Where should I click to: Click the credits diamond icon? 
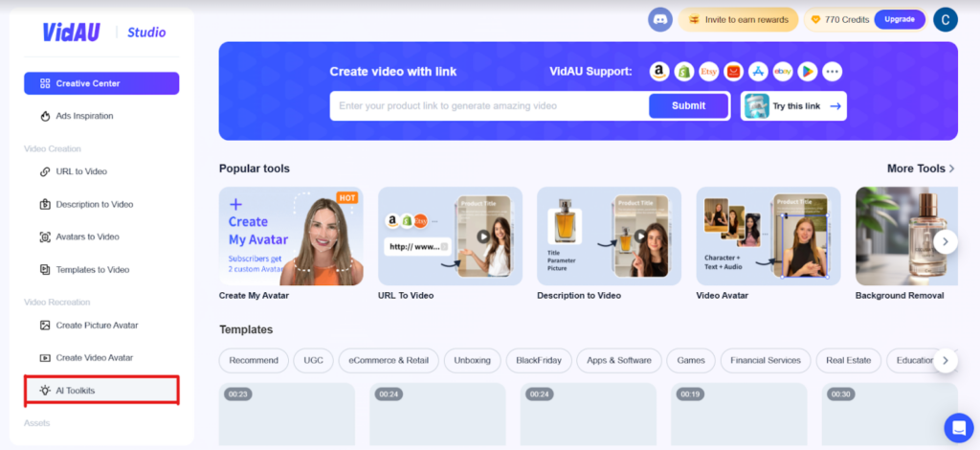click(x=815, y=20)
